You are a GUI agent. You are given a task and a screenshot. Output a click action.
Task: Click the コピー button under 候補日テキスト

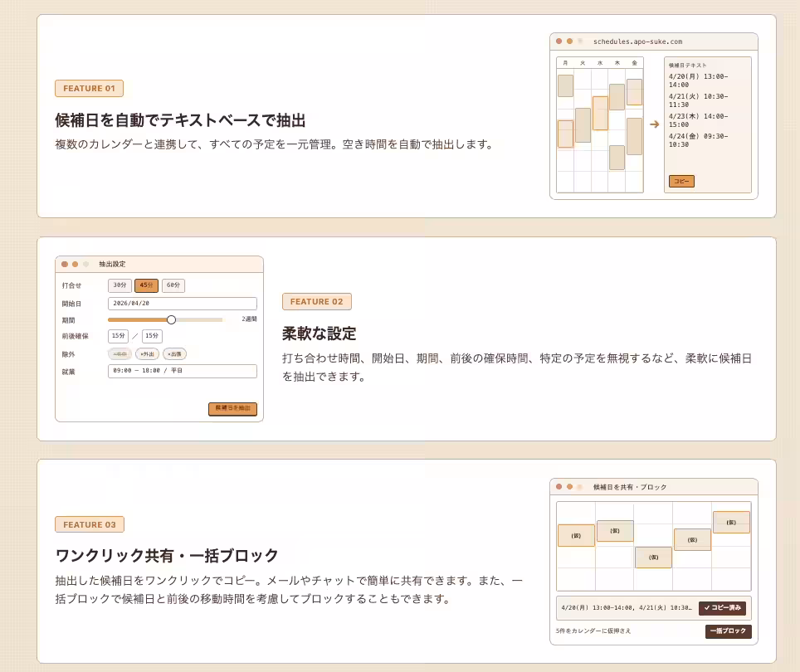[680, 181]
